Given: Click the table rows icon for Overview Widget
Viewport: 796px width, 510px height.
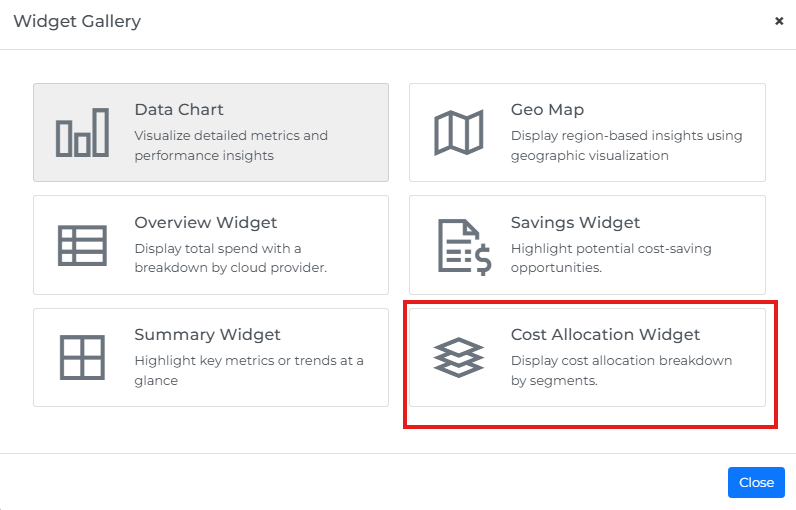Looking at the screenshot, I should coord(82,245).
